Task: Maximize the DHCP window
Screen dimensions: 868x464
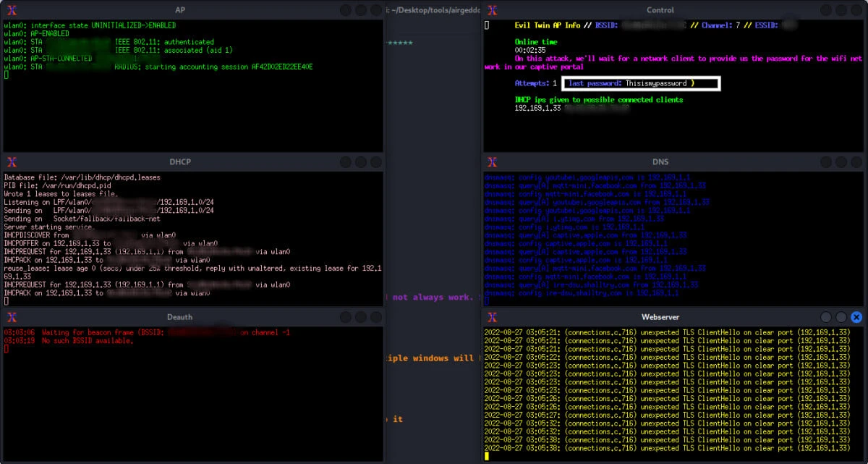Action: [360, 162]
